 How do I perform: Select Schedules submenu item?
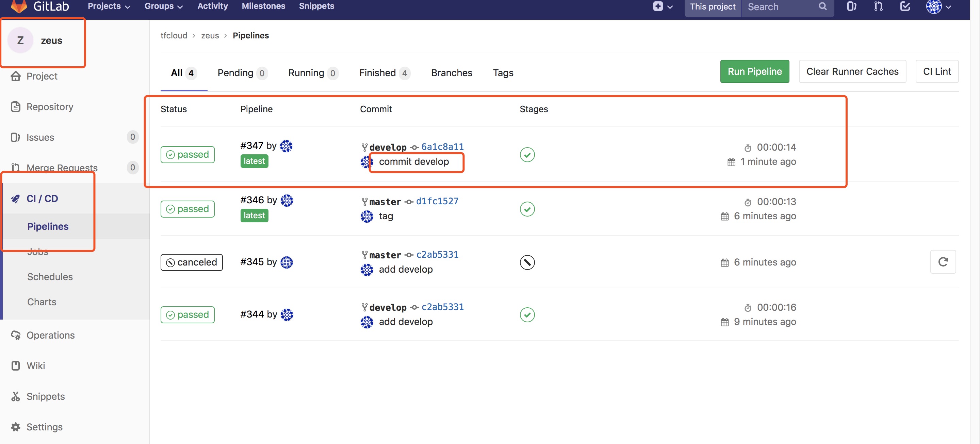[x=50, y=277]
